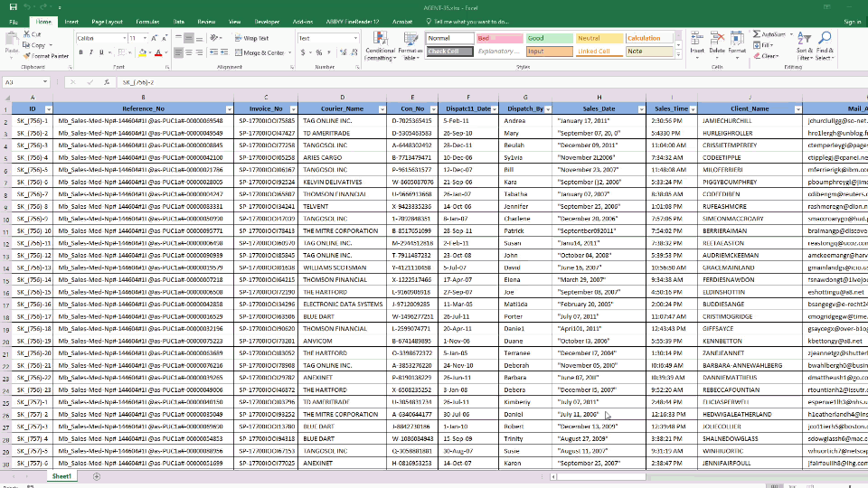Activate the Format Painter brush
Screen dimensions: 868x488
(27, 56)
